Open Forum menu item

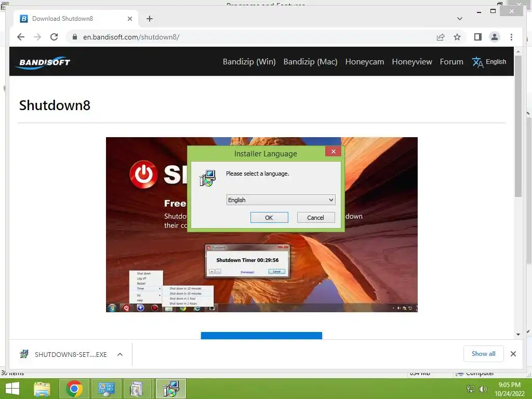451,62
